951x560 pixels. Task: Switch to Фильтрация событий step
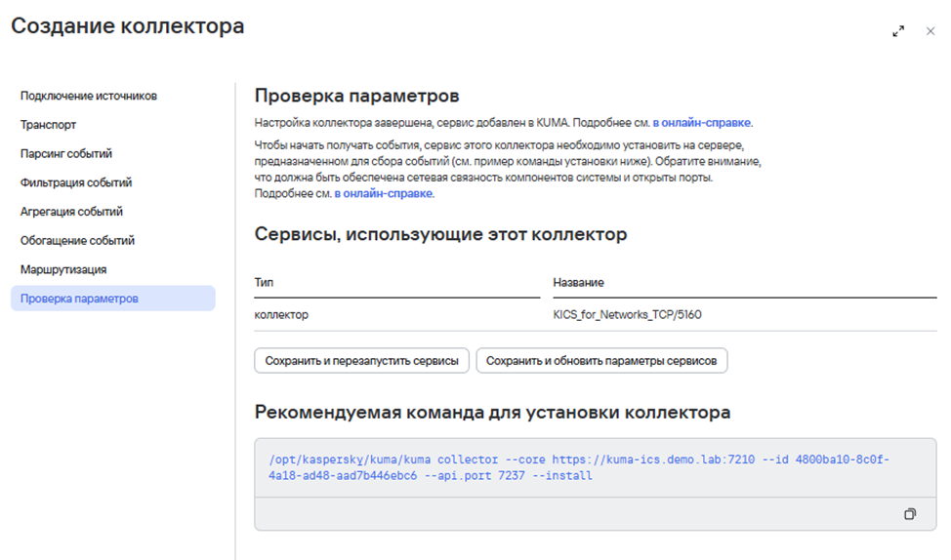76,182
